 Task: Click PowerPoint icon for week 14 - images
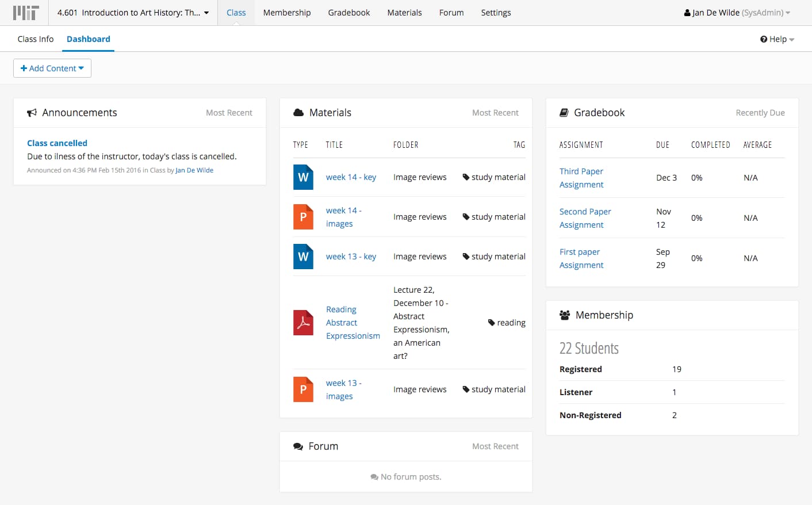click(303, 217)
